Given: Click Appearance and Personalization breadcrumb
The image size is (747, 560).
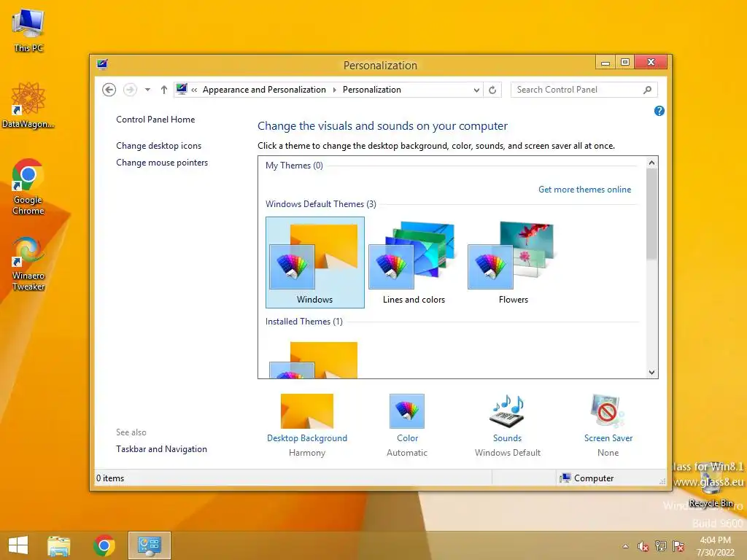Looking at the screenshot, I should 264,90.
